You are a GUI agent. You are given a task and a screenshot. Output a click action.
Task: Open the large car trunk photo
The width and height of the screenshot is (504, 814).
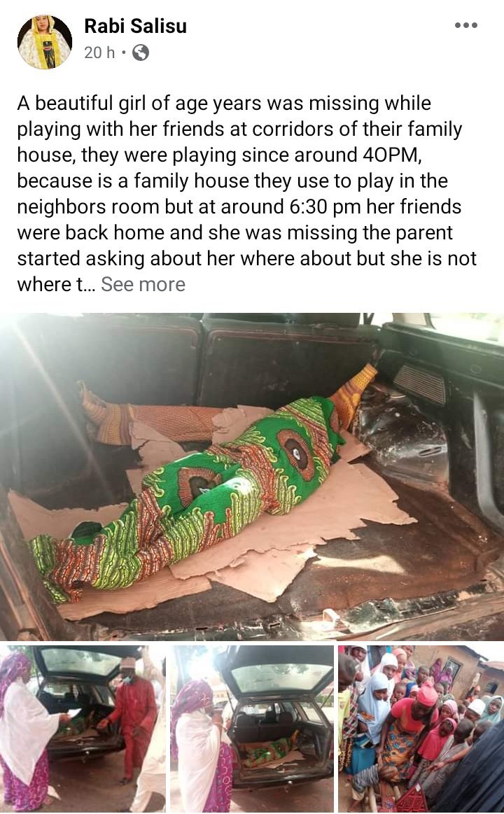(x=252, y=476)
